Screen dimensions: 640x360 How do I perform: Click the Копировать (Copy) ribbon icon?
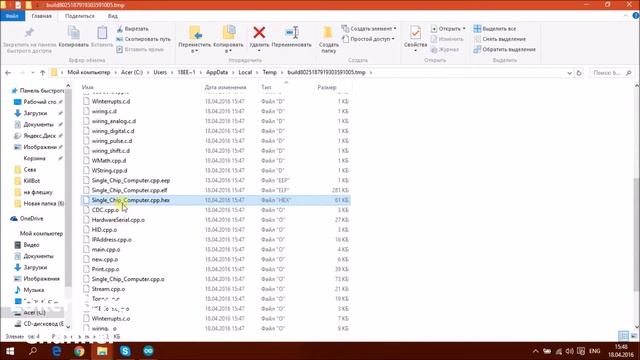coord(73,33)
